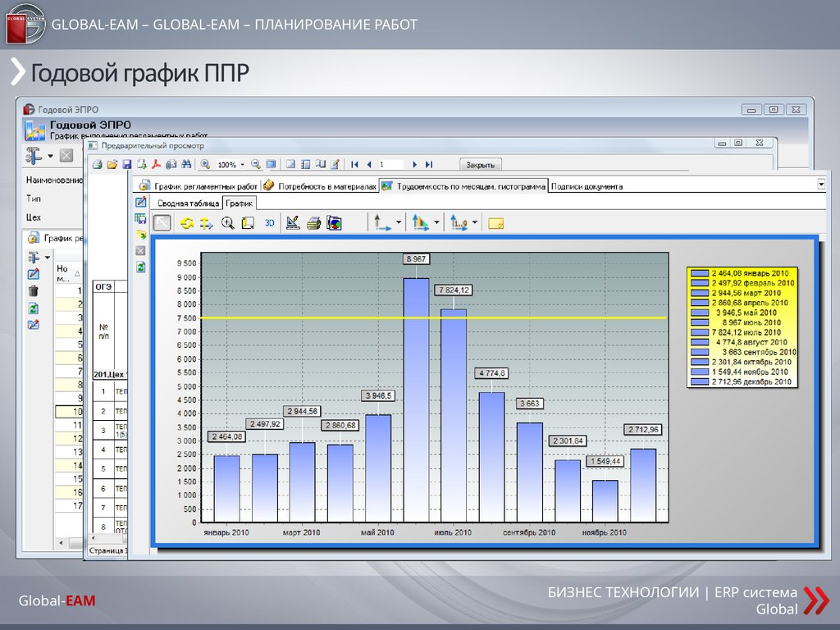Go to first page in preview

click(x=354, y=164)
